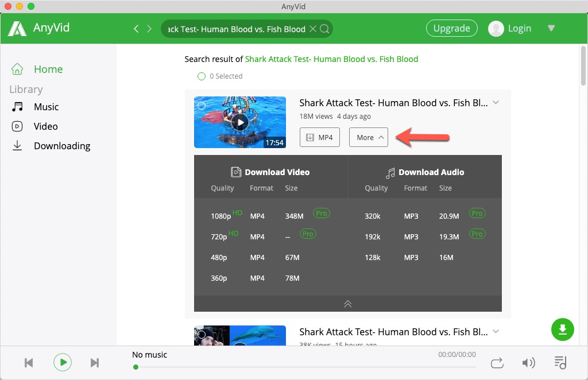Click Pro badge on 1080p row
Image resolution: width=588 pixels, height=380 pixels.
pos(322,213)
